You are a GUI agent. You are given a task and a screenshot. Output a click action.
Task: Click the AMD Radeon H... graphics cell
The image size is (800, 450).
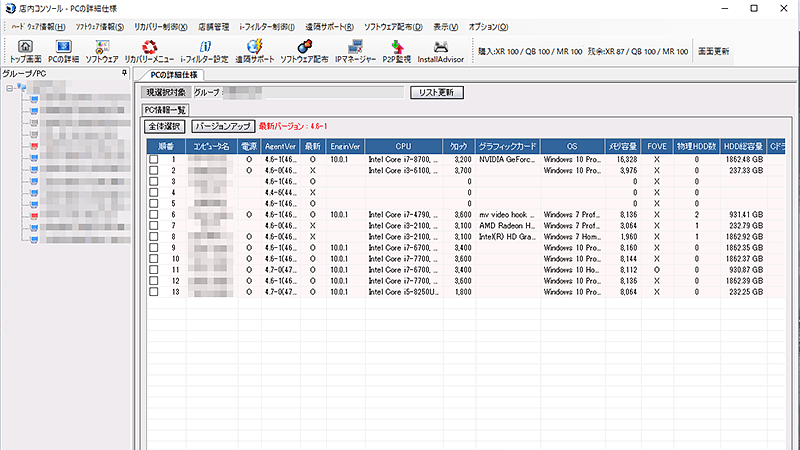[507, 226]
